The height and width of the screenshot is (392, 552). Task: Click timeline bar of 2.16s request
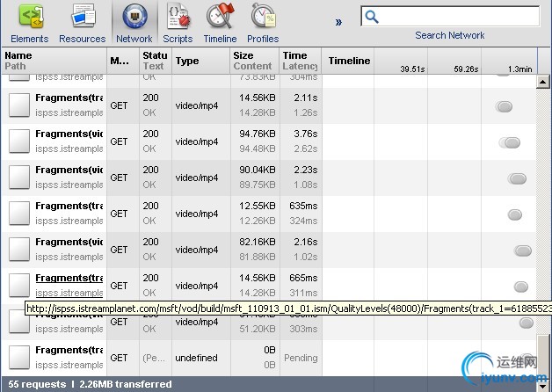pos(523,250)
